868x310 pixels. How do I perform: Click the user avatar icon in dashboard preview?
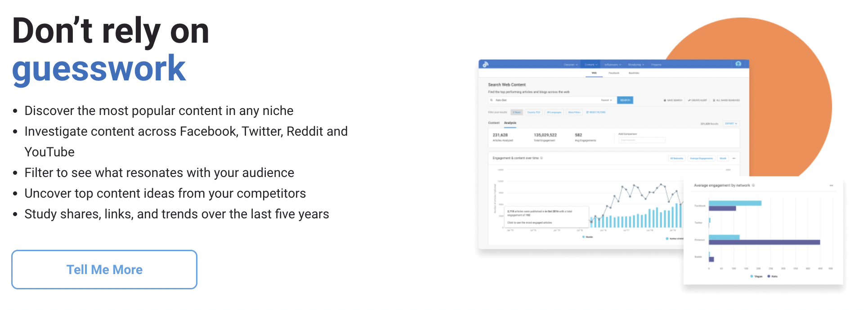pos(738,64)
